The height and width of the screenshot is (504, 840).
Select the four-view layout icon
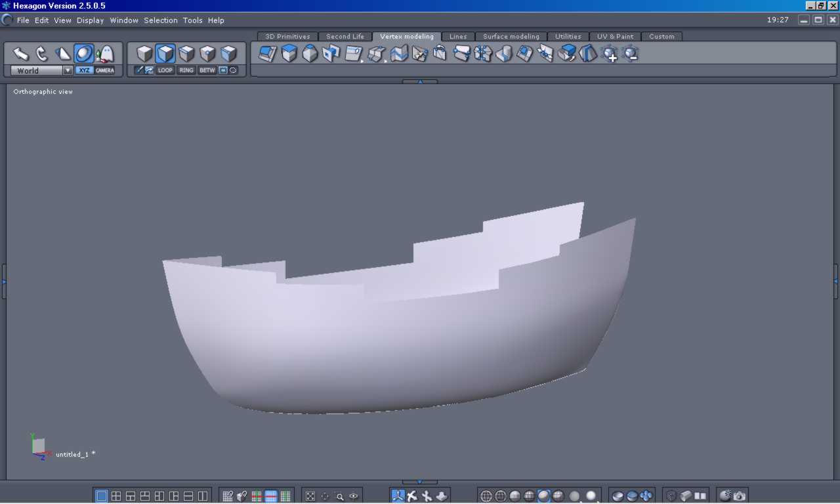pos(116,496)
